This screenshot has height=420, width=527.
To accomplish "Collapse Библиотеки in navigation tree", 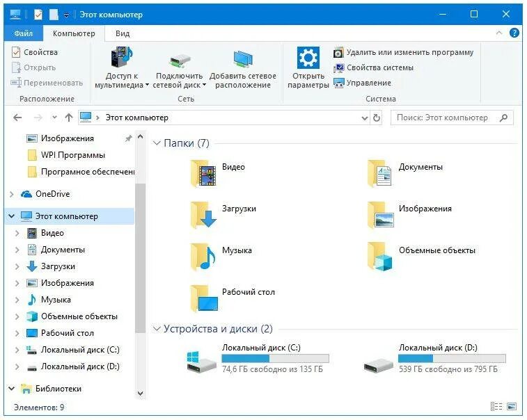I will click(x=12, y=389).
